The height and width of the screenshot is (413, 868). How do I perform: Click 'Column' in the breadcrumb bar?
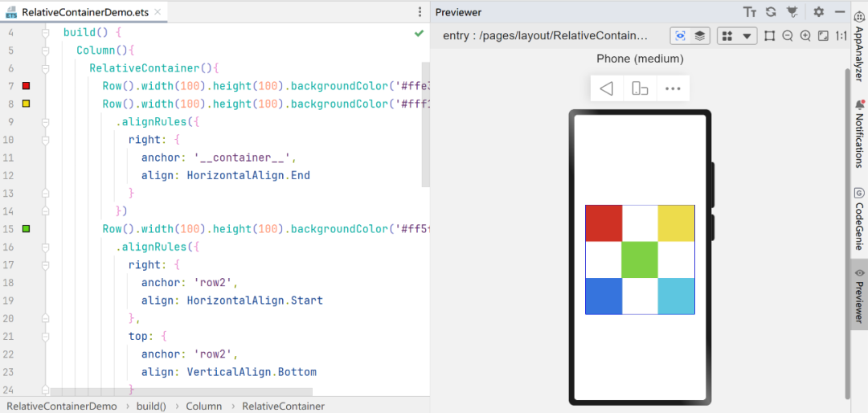click(203, 406)
